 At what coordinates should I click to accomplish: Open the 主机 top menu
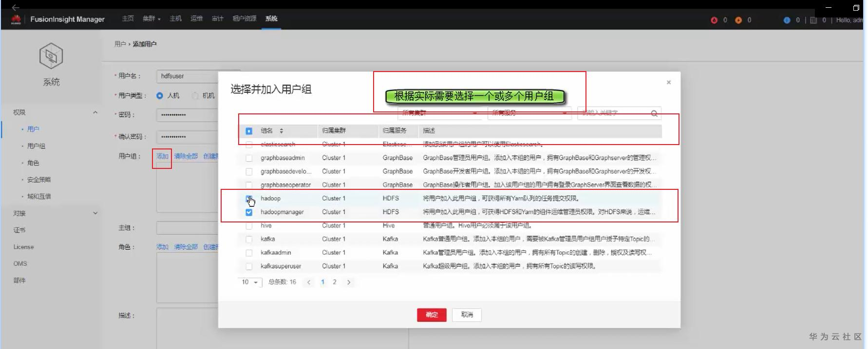pyautogui.click(x=175, y=18)
